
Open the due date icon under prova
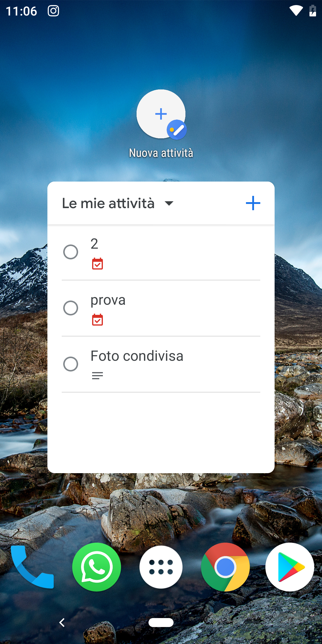[x=97, y=320]
